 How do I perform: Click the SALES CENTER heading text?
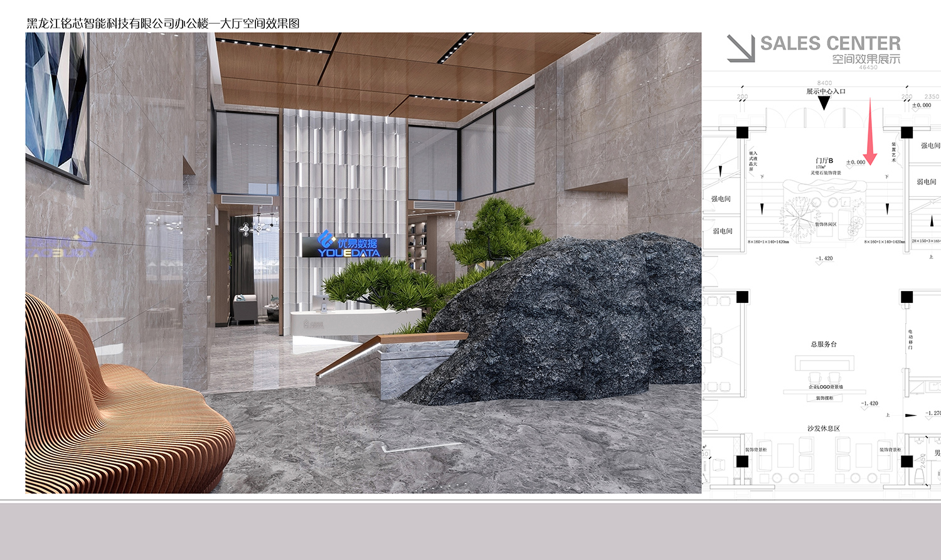[830, 43]
